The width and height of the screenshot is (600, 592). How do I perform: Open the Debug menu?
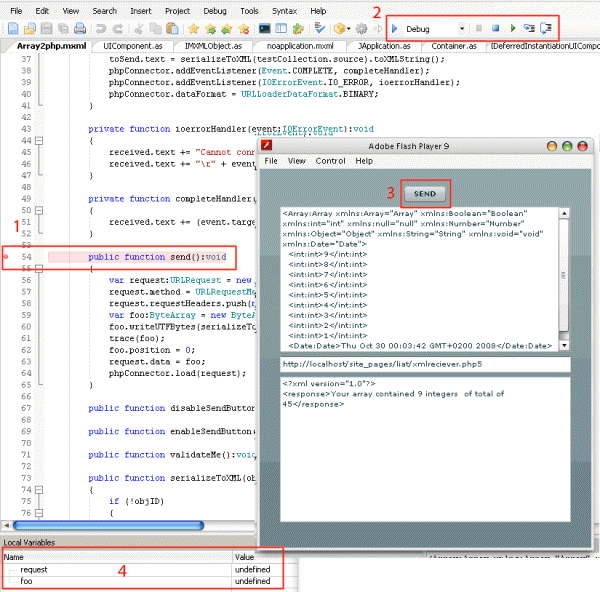(215, 11)
